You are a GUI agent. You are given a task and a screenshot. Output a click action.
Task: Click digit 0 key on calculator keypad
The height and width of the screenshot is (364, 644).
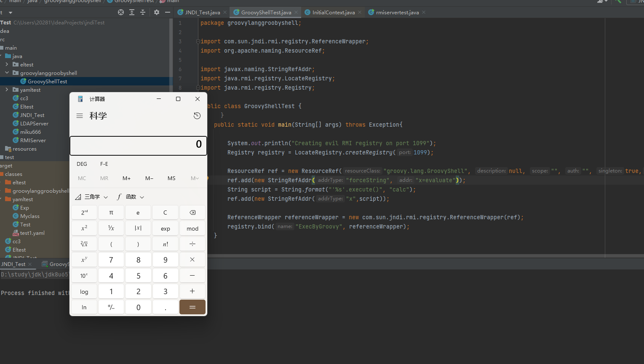[x=138, y=307]
